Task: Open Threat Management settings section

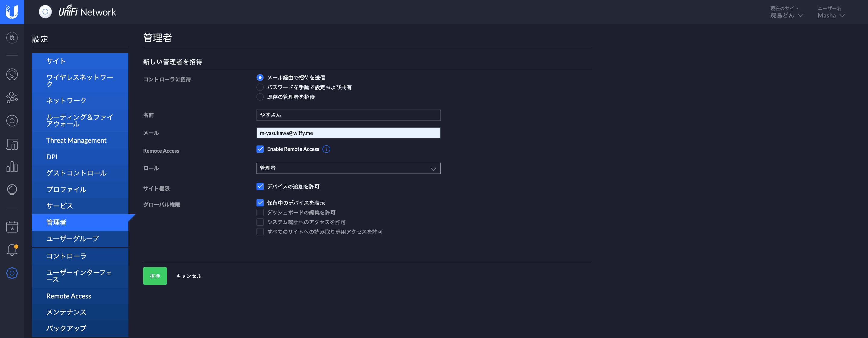Action: 80,141
